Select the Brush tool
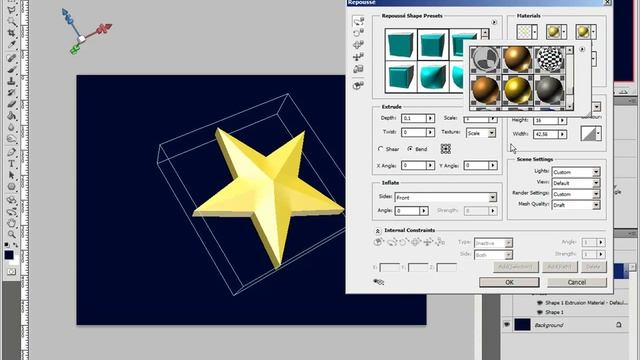Image resolution: width=640 pixels, height=360 pixels. [11, 70]
